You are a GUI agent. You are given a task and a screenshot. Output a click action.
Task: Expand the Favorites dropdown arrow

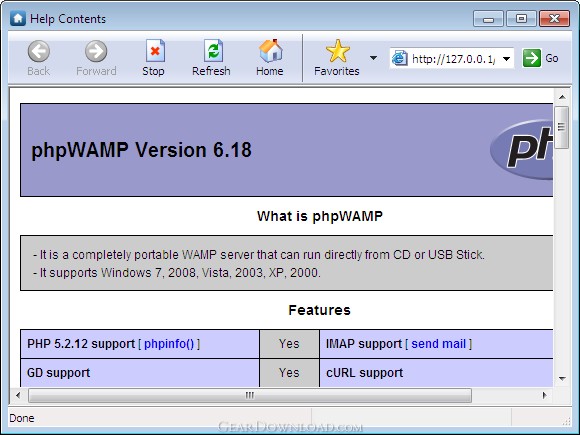(373, 58)
